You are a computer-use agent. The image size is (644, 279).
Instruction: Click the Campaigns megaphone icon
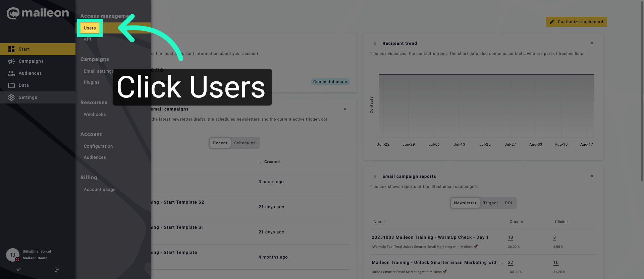[x=11, y=61]
